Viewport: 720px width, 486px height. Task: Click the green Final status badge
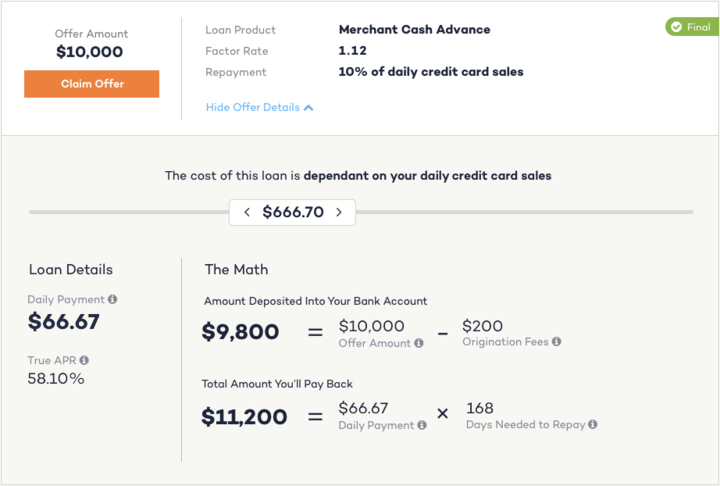(692, 27)
